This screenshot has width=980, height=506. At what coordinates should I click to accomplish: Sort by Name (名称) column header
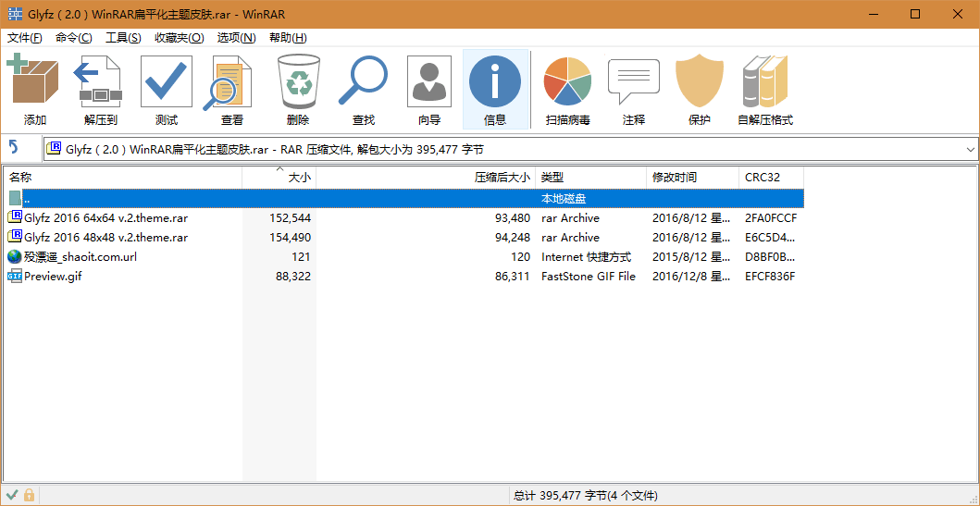pyautogui.click(x=124, y=178)
